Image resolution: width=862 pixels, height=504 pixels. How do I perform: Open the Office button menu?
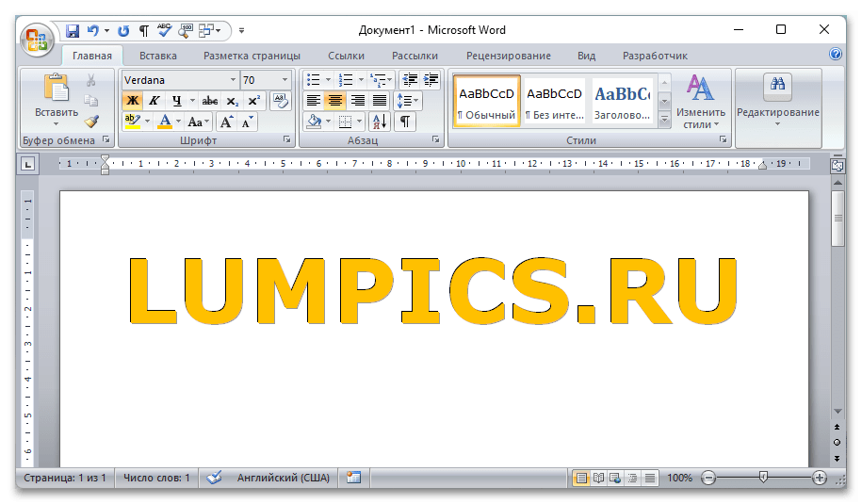tap(39, 39)
